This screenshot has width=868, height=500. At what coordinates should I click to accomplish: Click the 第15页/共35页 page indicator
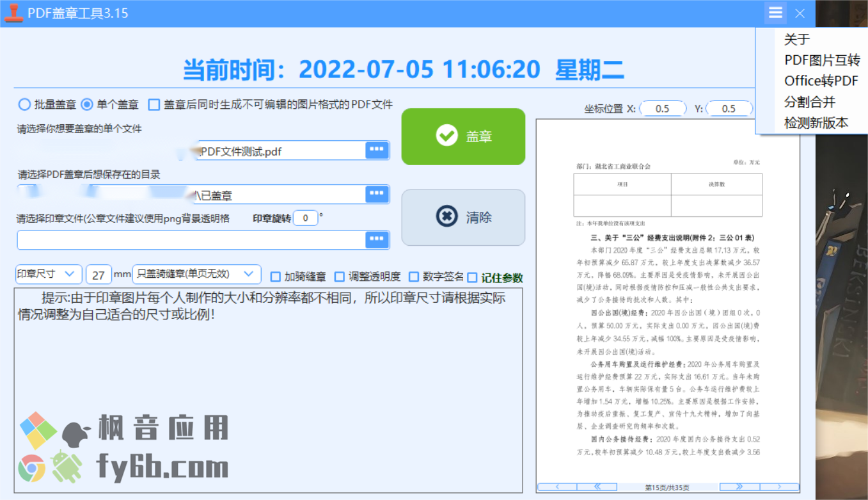(x=668, y=487)
